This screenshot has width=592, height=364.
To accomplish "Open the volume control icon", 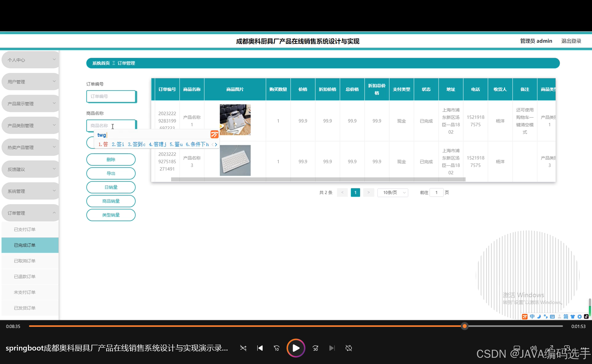I will click(533, 348).
